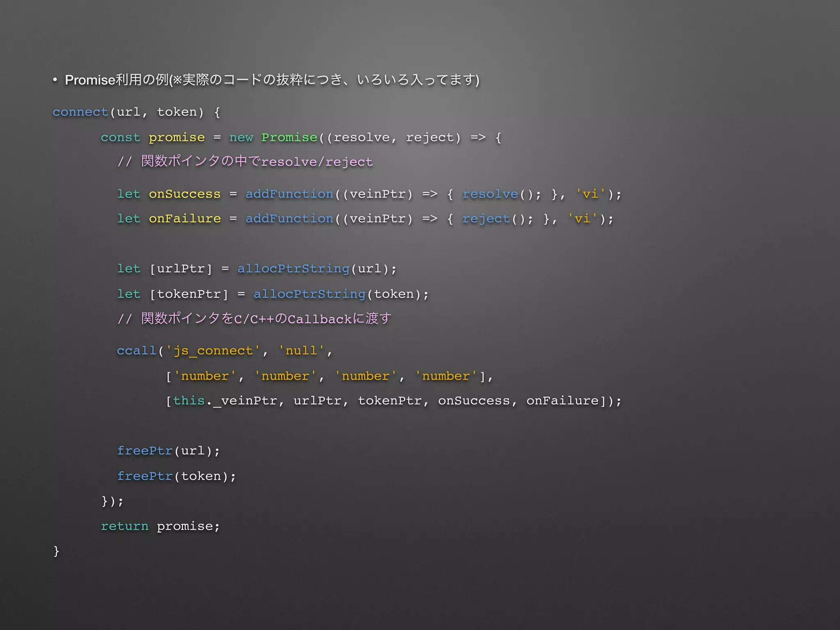Select the line 'freePtr(url);'
Image resolution: width=840 pixels, height=630 pixels.
coord(169,451)
